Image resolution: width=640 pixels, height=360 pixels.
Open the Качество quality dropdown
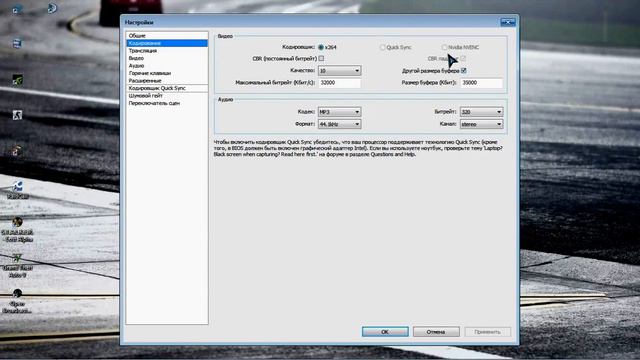click(339, 71)
